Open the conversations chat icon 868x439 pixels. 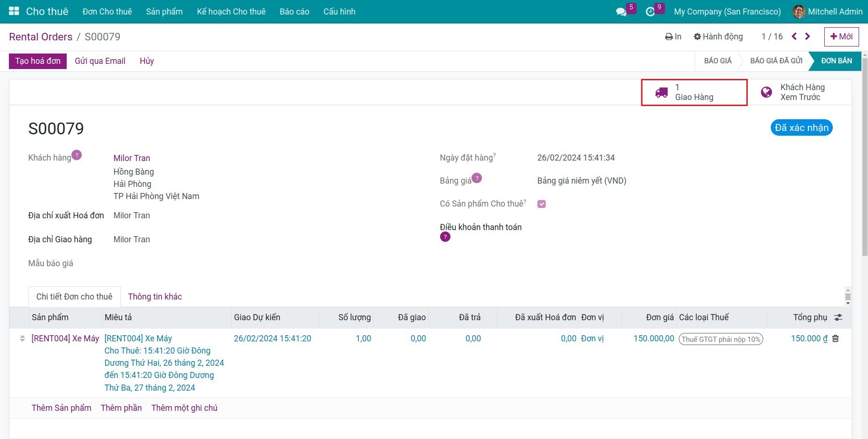coord(621,12)
